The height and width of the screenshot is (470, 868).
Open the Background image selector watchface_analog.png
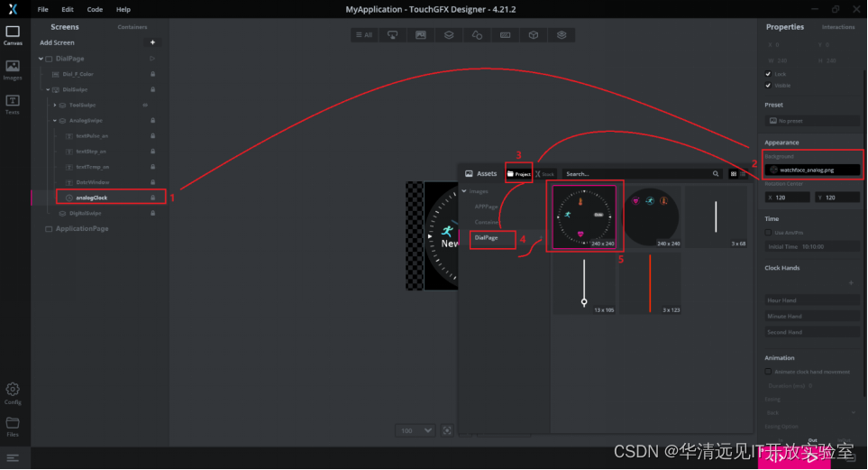pos(812,170)
